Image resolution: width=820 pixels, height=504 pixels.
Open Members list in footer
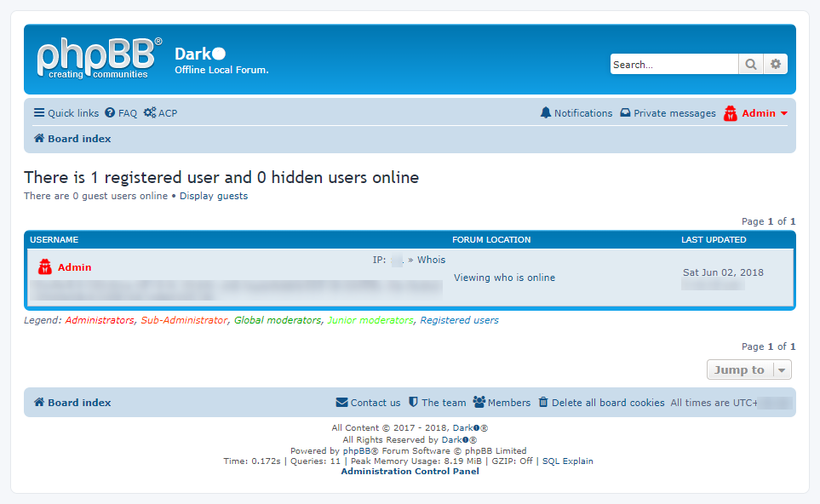502,403
